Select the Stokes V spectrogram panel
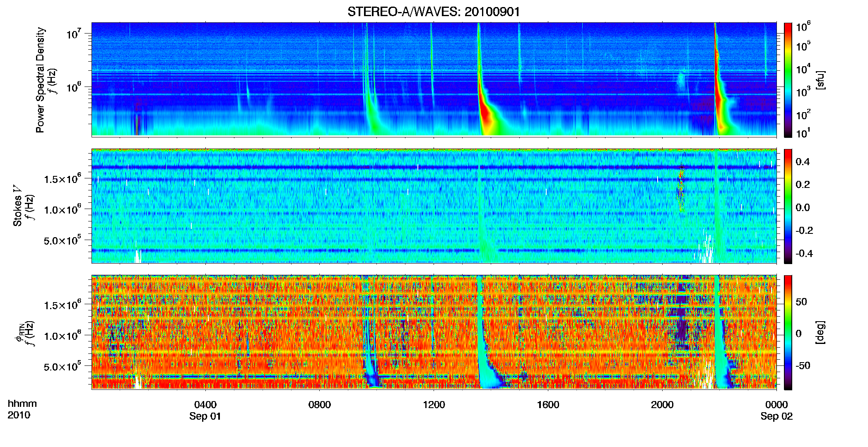This screenshot has width=868, height=447. click(434, 206)
